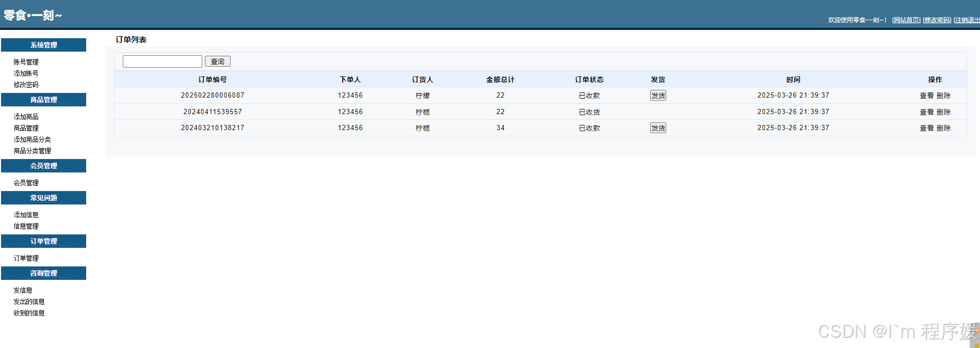Open sidebar 修改密码 item

coord(26,85)
